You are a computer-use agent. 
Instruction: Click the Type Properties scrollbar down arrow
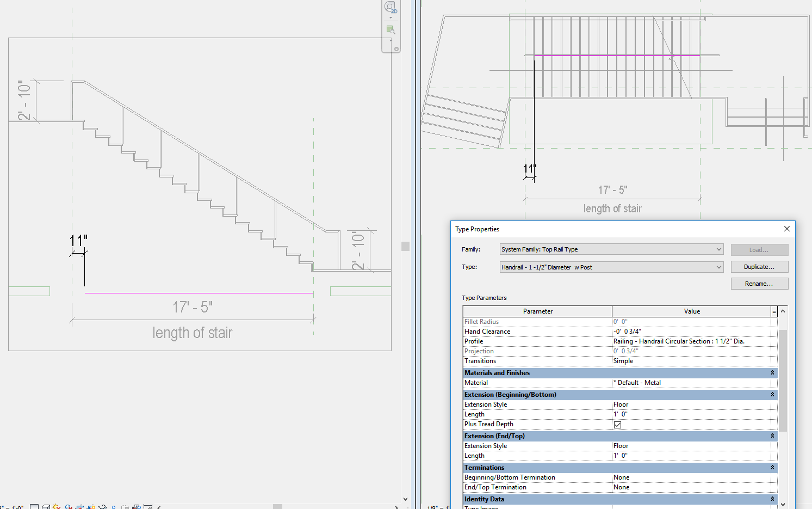tap(783, 505)
